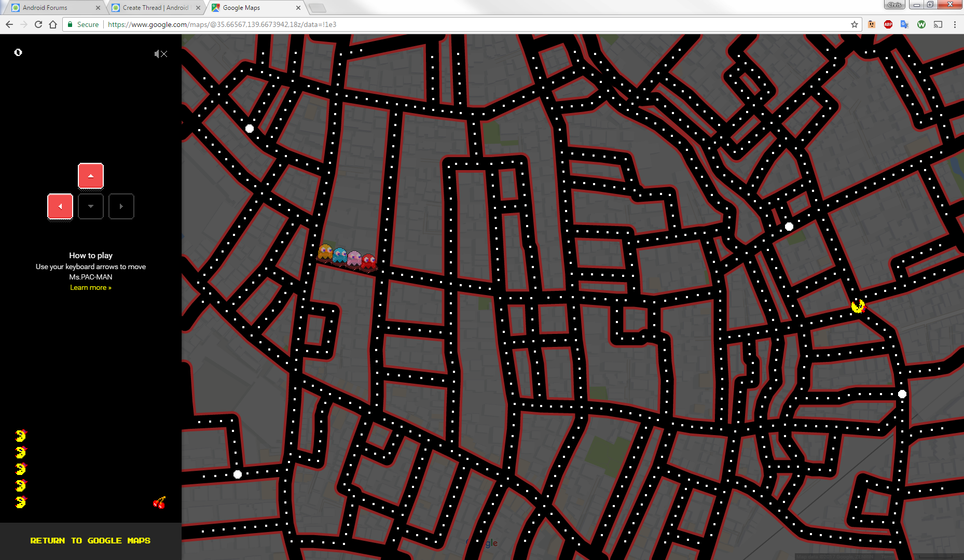This screenshot has width=964, height=560.
Task: Click the left arrow control button
Action: pyautogui.click(x=60, y=206)
